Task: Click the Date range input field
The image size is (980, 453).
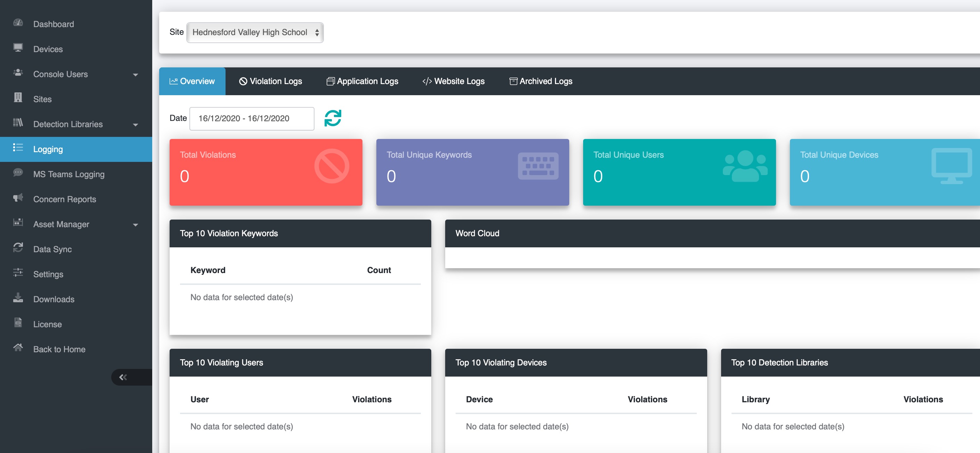Action: point(252,119)
